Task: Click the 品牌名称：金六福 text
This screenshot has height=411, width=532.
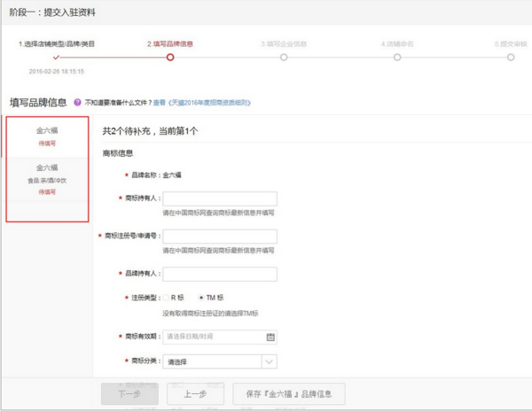Action: pos(156,174)
